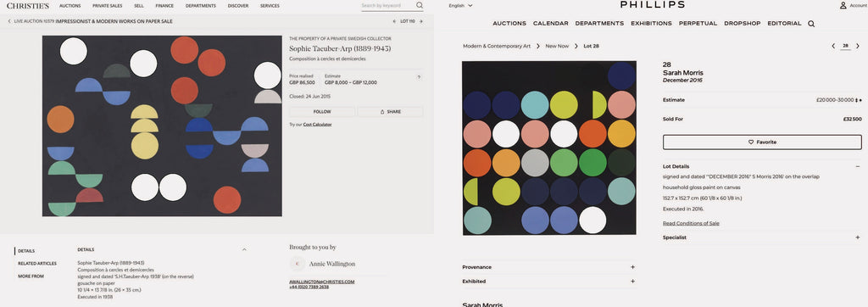Click the Phillips Account person icon
The height and width of the screenshot is (307, 868).
click(x=843, y=6)
